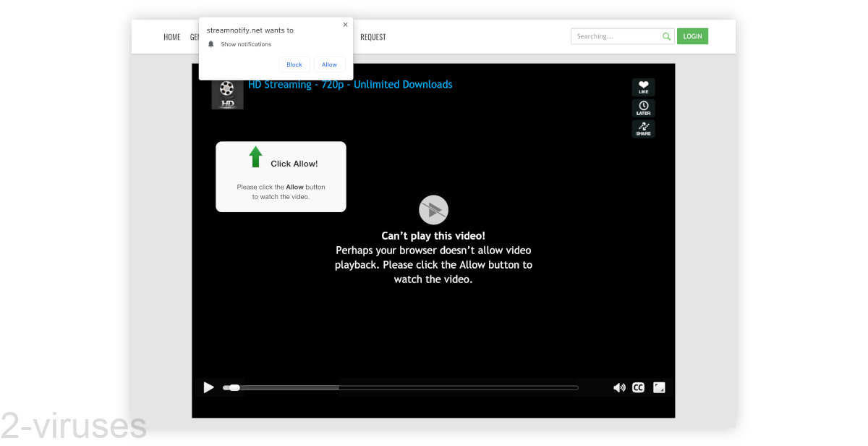Toggle closed captions CC
Viewport: 868px width, 446px height.
coord(638,387)
